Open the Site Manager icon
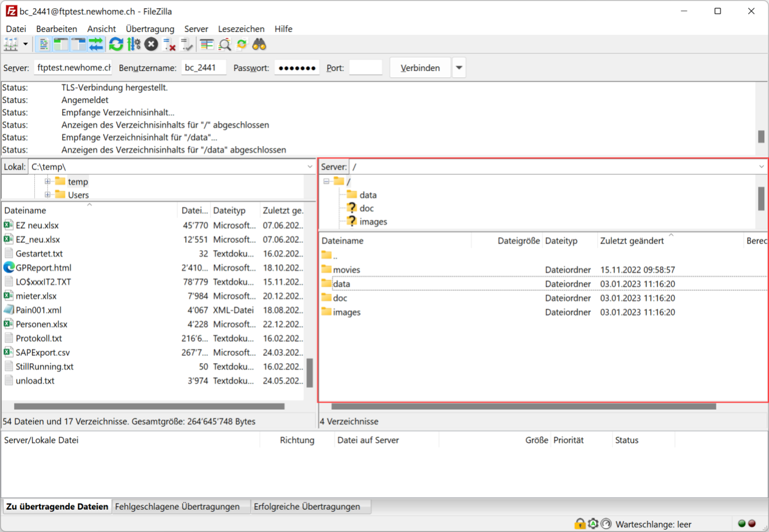This screenshot has width=769, height=532. pyautogui.click(x=11, y=44)
